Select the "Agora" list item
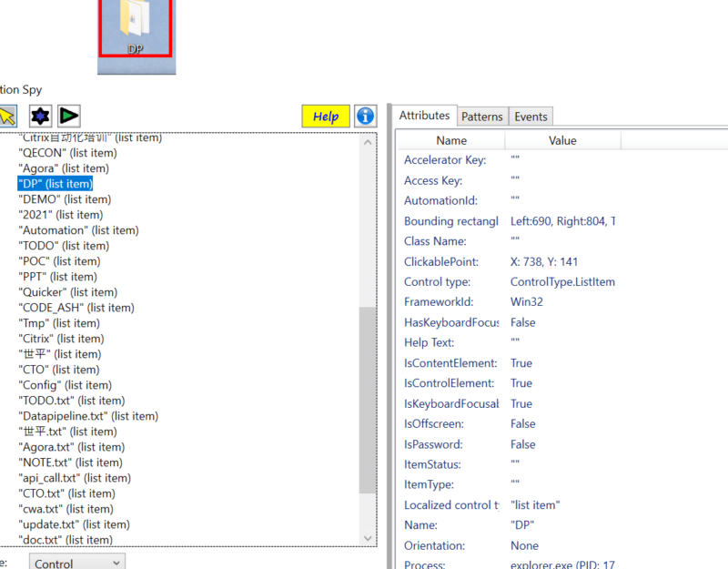The image size is (728, 569). tap(64, 168)
